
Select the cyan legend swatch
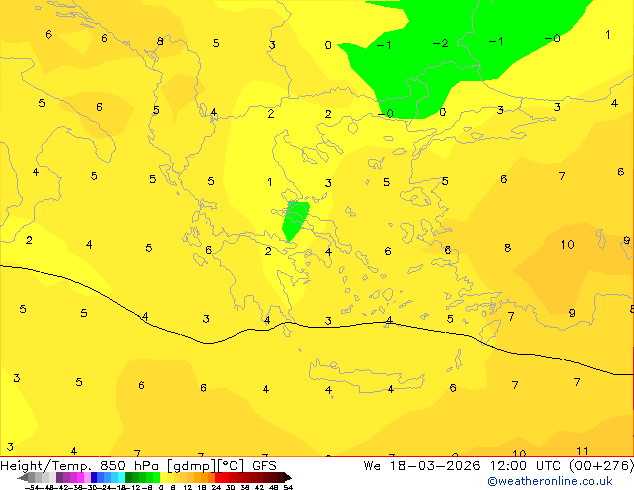[x=121, y=477]
